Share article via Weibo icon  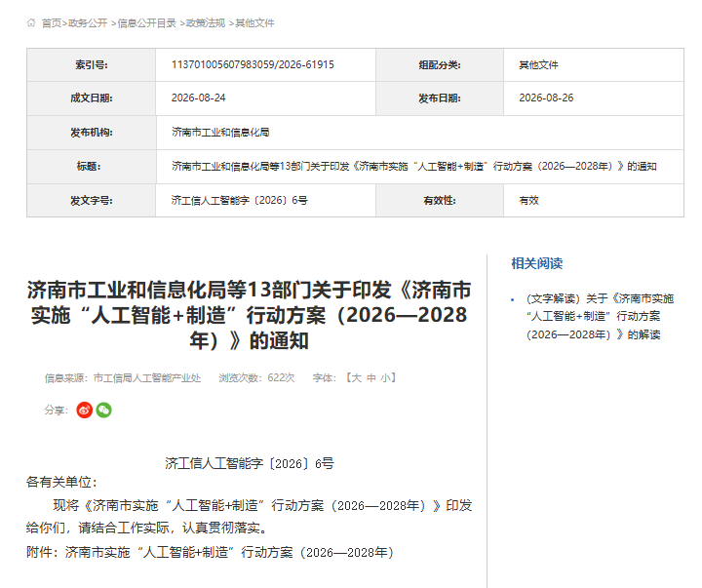point(84,410)
